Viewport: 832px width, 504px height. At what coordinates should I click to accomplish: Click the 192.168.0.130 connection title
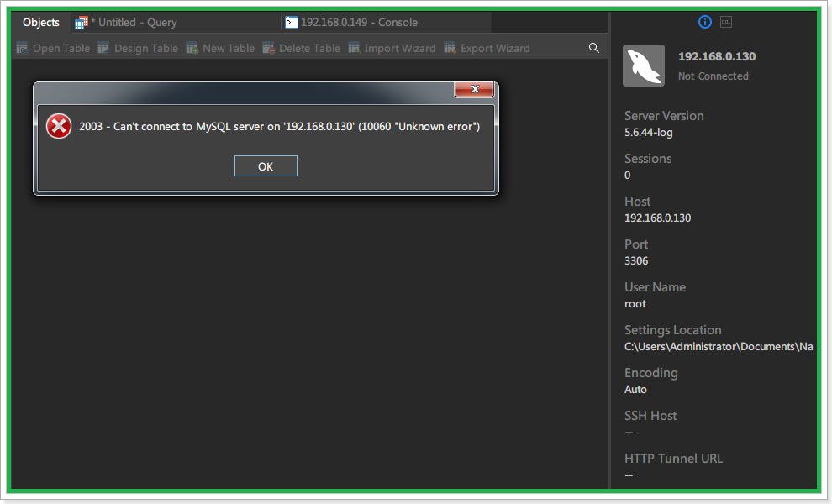pos(717,56)
